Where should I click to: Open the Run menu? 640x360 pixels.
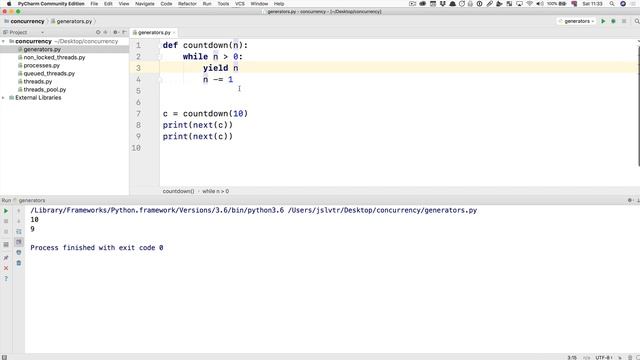pyautogui.click(x=207, y=4)
